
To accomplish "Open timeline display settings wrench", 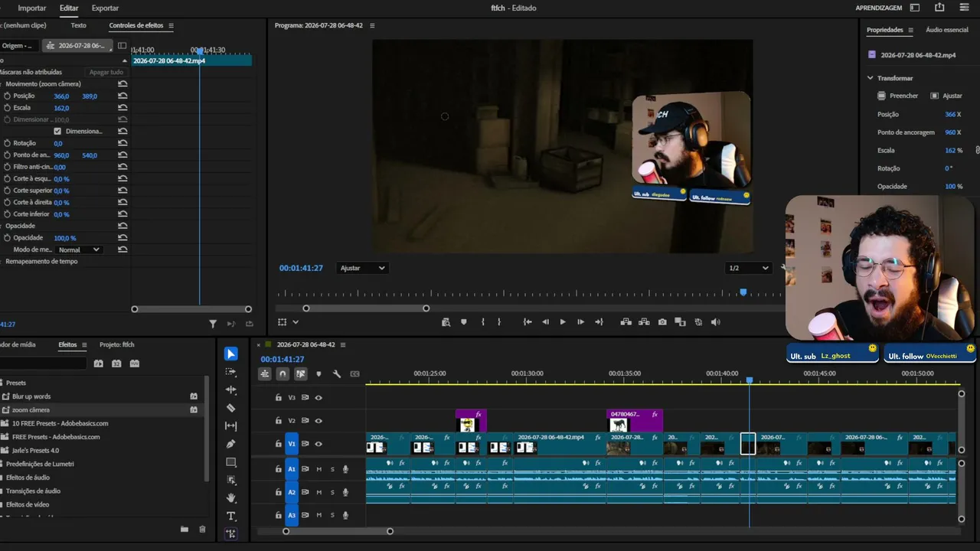I will [x=337, y=373].
